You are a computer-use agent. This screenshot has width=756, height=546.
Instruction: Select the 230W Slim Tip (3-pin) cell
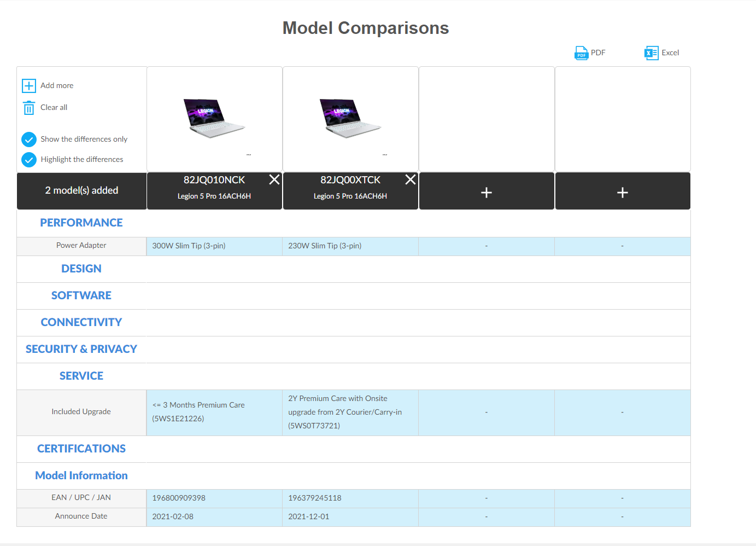click(350, 246)
